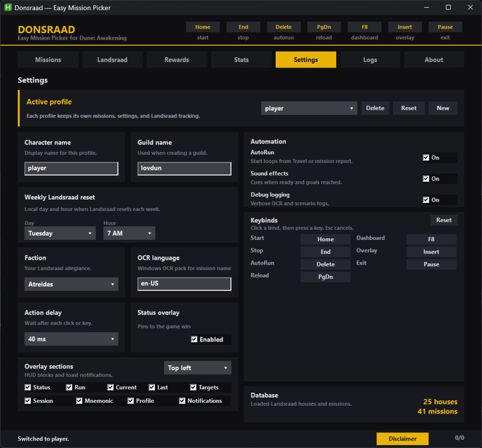This screenshot has width=482, height=448.
Task: Click the OCR language field with en-US
Action: [x=184, y=284]
